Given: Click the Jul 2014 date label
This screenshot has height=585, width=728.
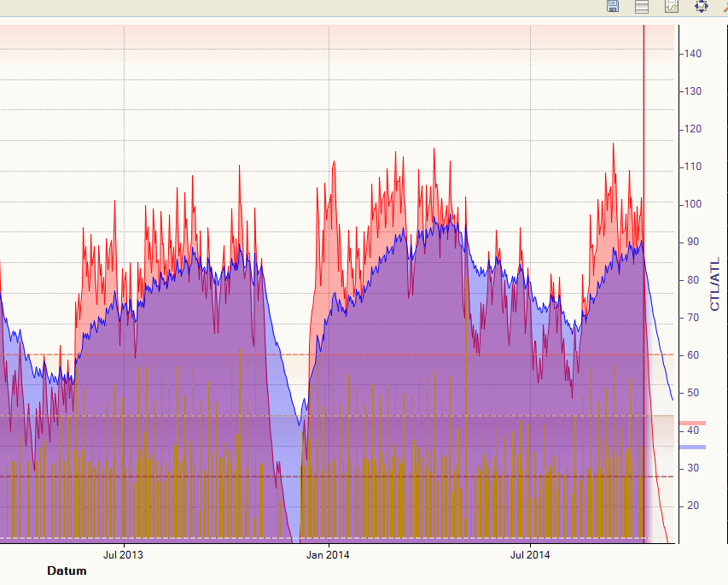Looking at the screenshot, I should (530, 555).
